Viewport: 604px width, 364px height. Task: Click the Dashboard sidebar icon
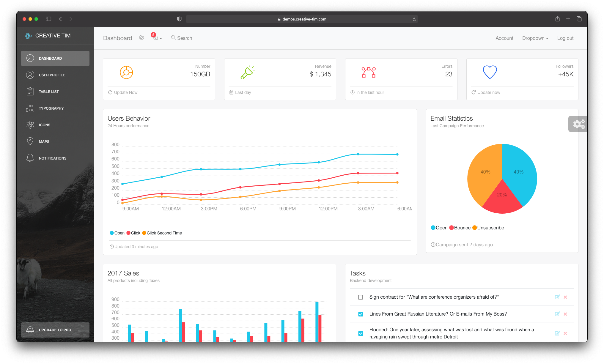coord(30,58)
